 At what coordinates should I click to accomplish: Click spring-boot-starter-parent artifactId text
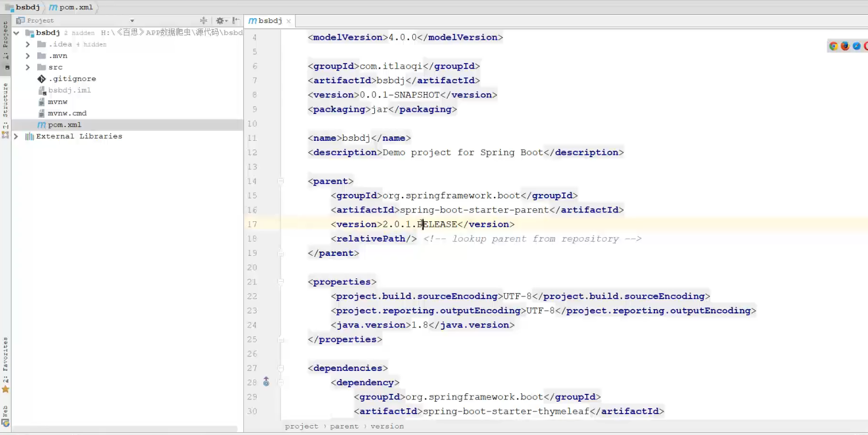pyautogui.click(x=475, y=210)
